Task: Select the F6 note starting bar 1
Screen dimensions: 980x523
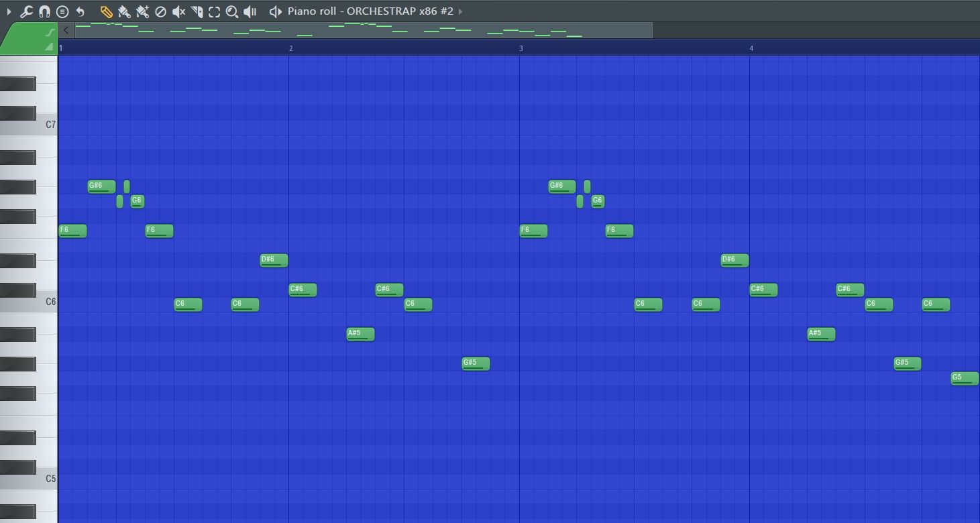Action: [72, 231]
